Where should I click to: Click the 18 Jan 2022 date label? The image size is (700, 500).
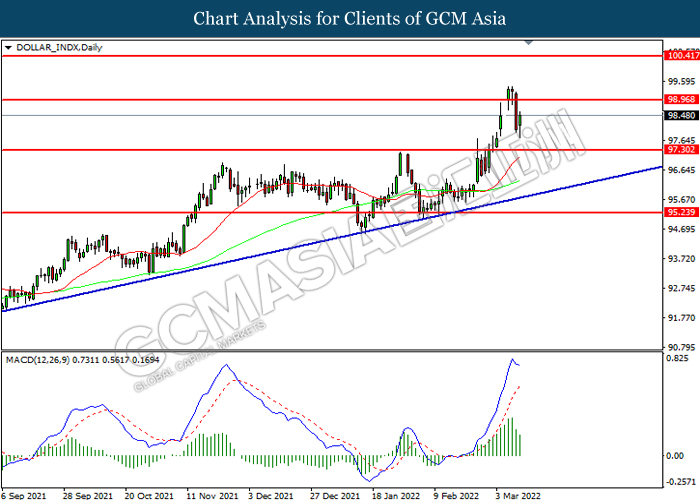click(x=396, y=495)
